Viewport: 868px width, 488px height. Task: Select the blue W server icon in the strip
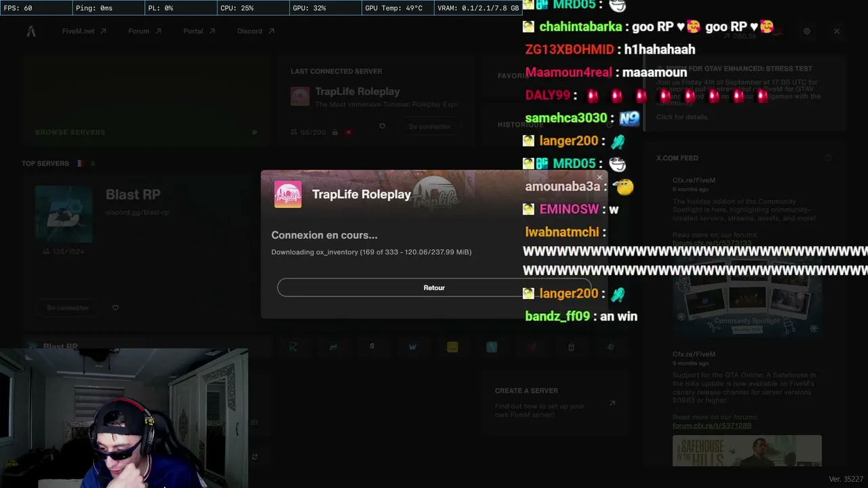(412, 347)
